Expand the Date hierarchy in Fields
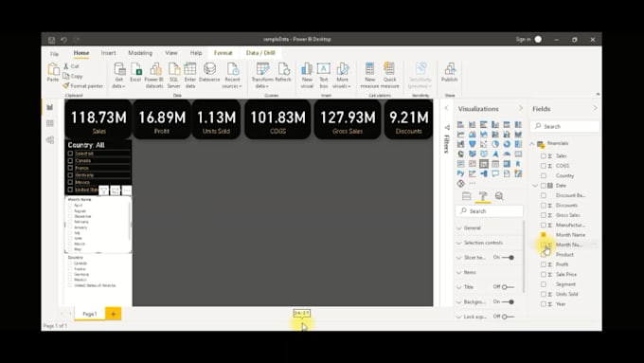Screen dimensions: 644x363 (535, 186)
